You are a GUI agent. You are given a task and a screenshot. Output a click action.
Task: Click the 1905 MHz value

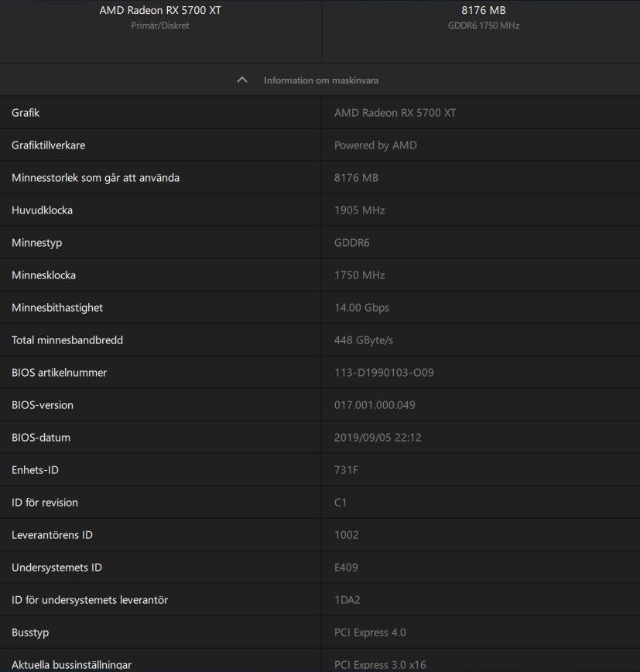(x=359, y=210)
